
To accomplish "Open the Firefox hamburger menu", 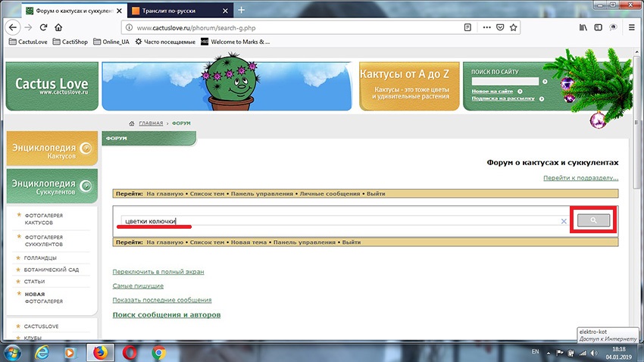I will (x=631, y=27).
